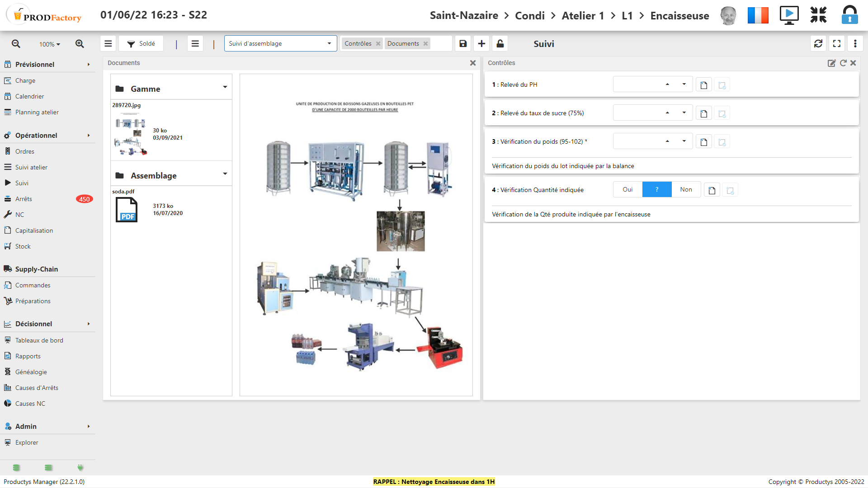Click the French flag language icon

758,15
